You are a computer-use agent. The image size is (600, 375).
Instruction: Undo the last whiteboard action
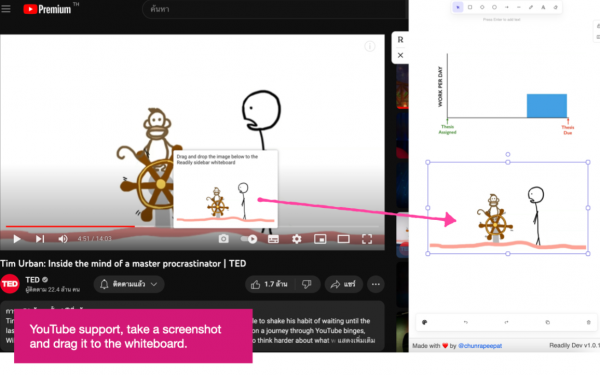(466, 322)
